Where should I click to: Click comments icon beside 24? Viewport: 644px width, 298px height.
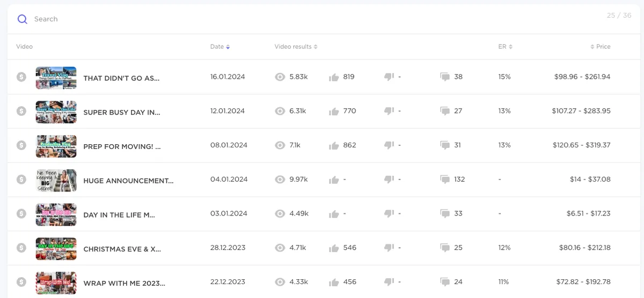point(444,282)
